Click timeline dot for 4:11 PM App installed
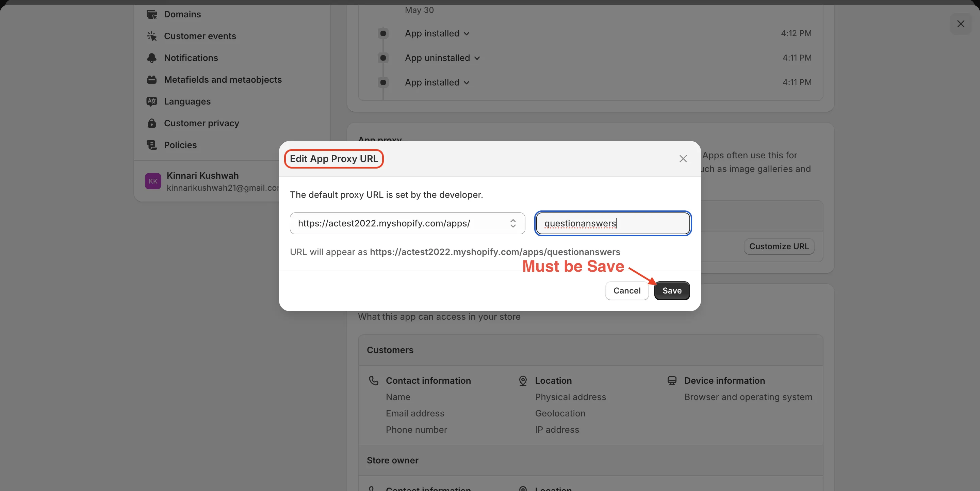 point(383,82)
